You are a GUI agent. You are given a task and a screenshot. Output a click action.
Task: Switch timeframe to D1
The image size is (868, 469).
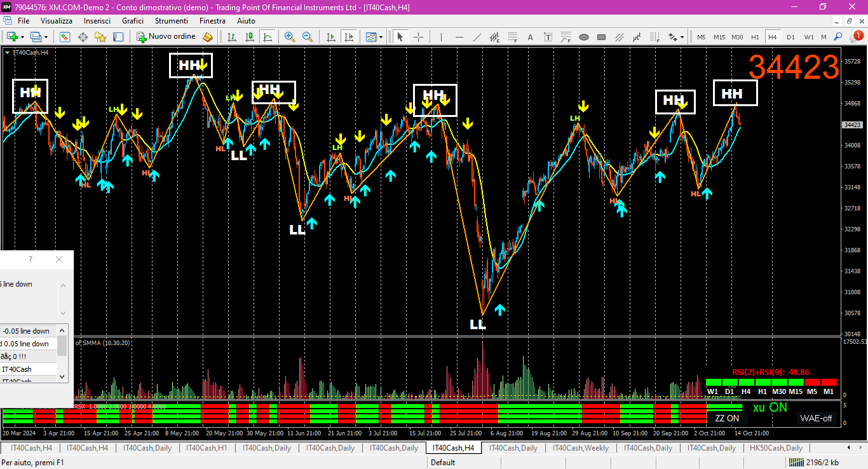point(790,37)
